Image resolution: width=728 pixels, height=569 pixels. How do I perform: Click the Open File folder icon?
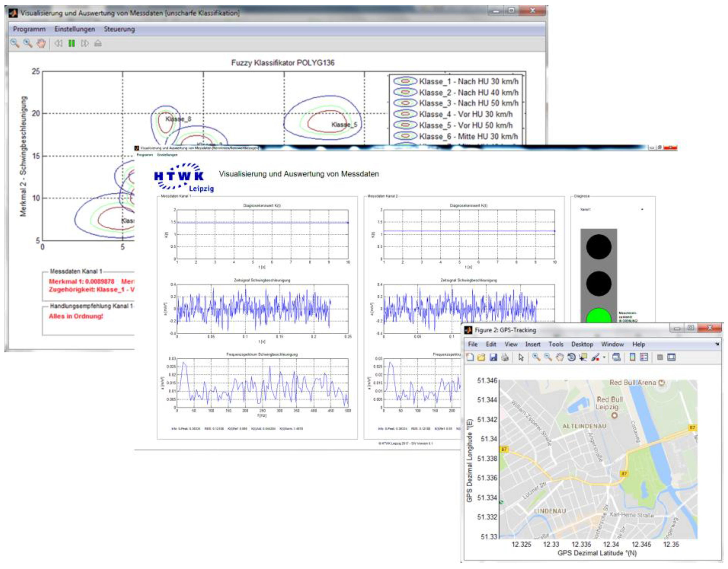pos(481,357)
